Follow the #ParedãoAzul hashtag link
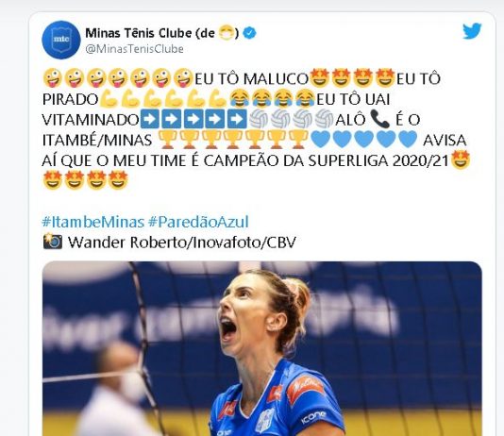This screenshot has height=436, width=504. tap(198, 222)
